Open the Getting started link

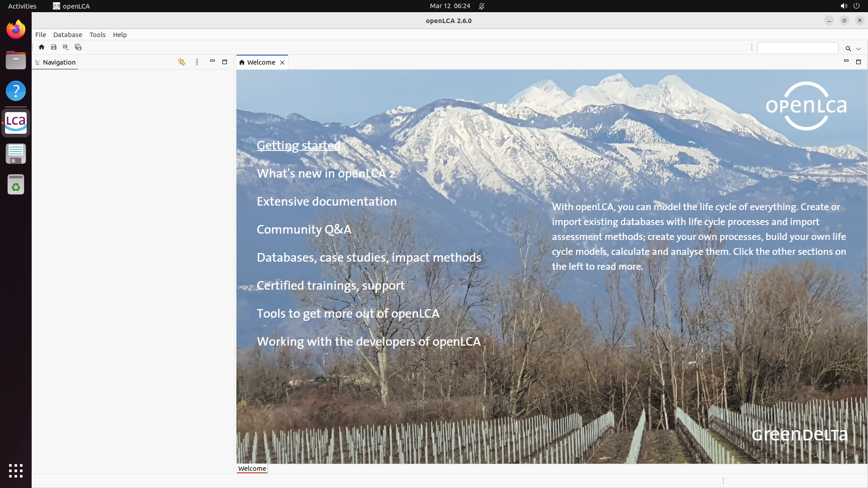(x=298, y=145)
